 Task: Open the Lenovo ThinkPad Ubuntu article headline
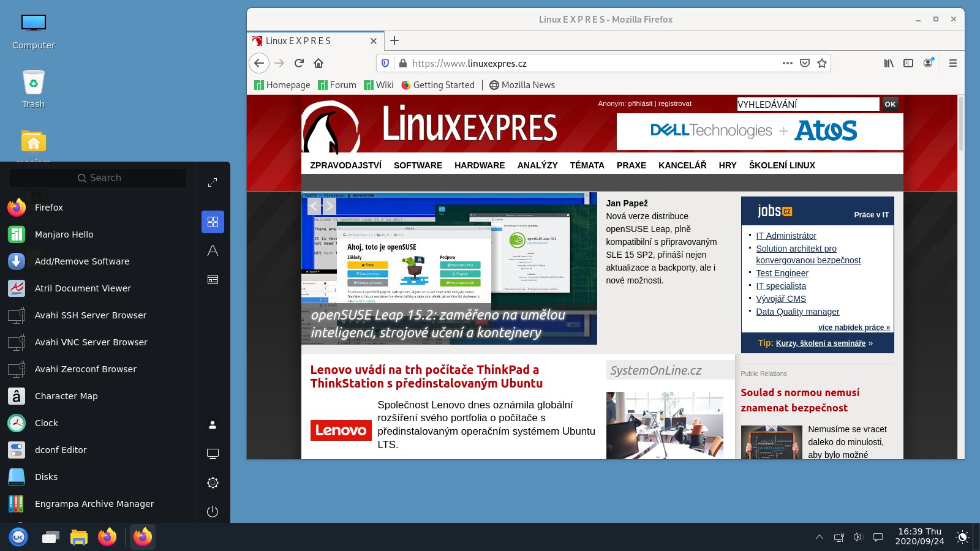426,377
